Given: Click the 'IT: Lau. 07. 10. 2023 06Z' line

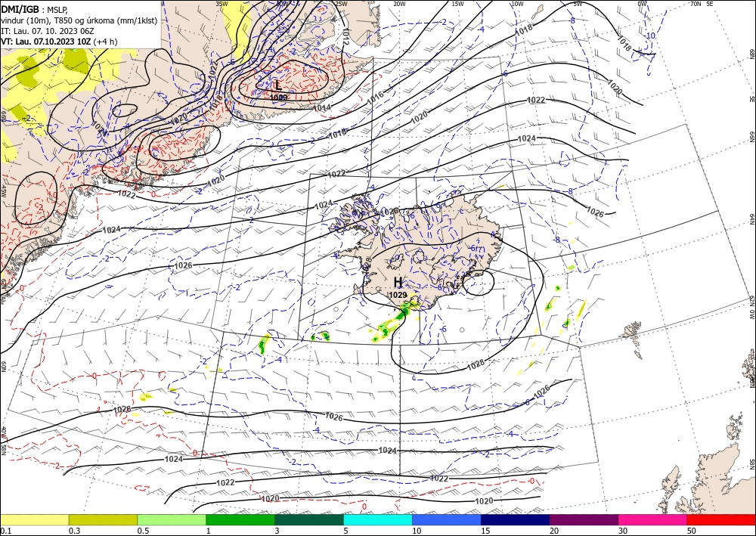Looking at the screenshot, I should pyautogui.click(x=47, y=31).
